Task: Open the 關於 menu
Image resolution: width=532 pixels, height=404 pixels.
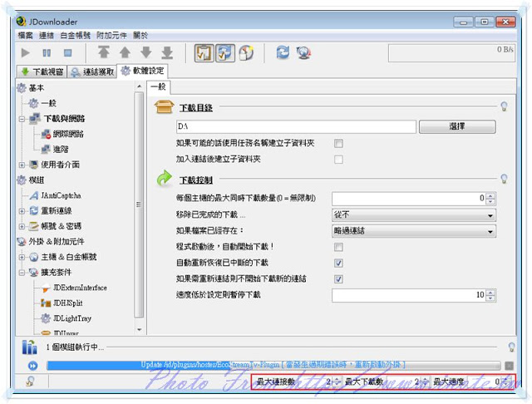Action: (x=140, y=35)
